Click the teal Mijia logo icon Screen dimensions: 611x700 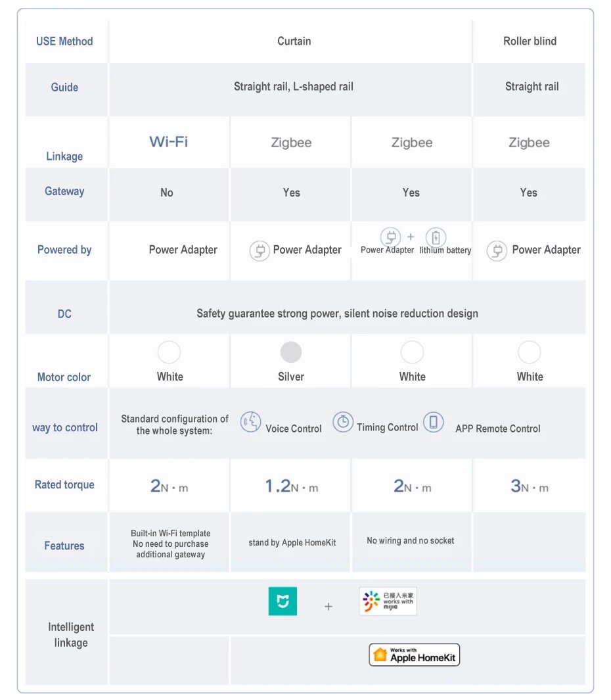point(283,601)
